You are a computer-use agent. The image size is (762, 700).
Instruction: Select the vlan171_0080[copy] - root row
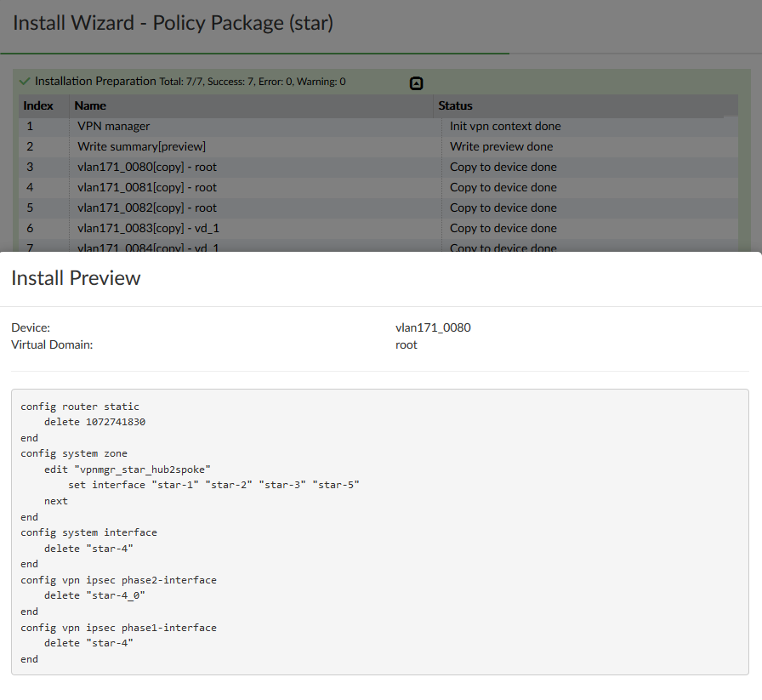pyautogui.click(x=146, y=168)
